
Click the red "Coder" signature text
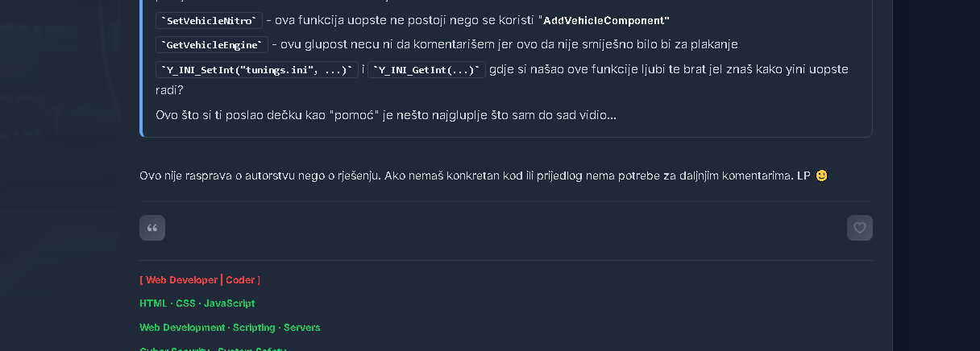240,280
